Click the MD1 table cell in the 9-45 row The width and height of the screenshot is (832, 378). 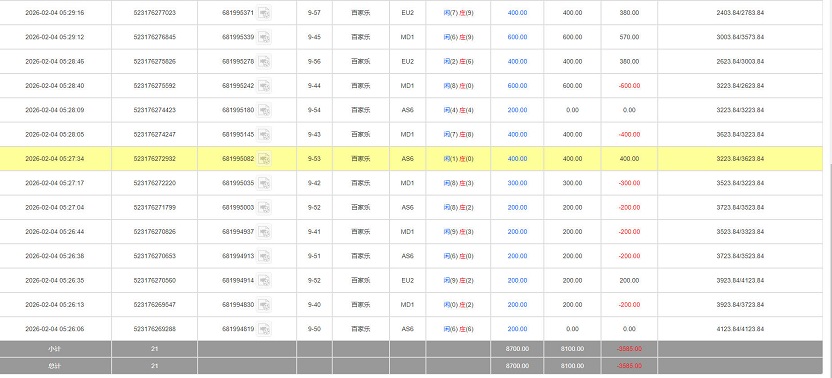coord(408,37)
